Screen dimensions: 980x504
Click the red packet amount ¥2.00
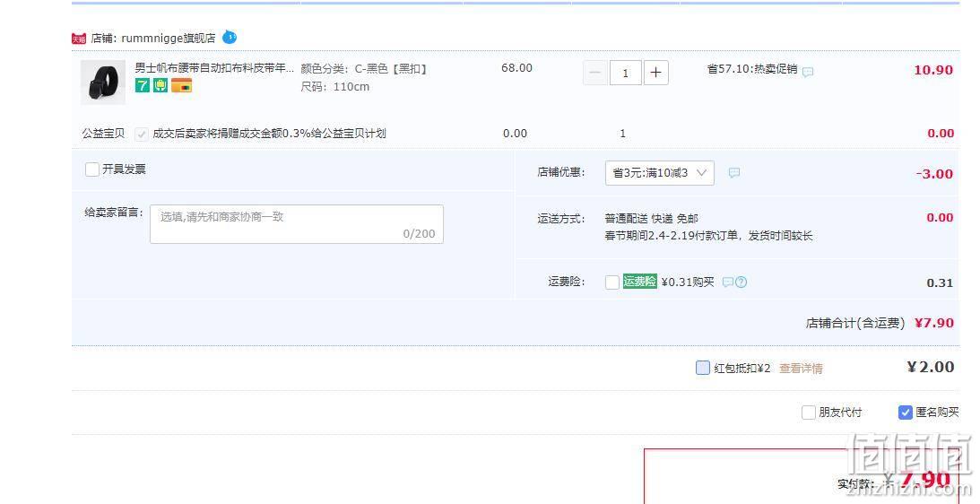(x=931, y=367)
